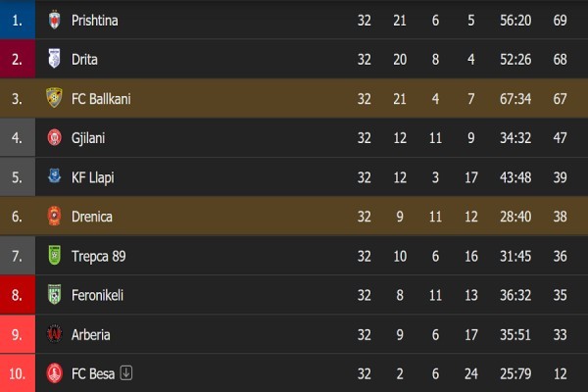Select the Trepca 89 team name
This screenshot has height=392, width=588.
click(x=98, y=256)
